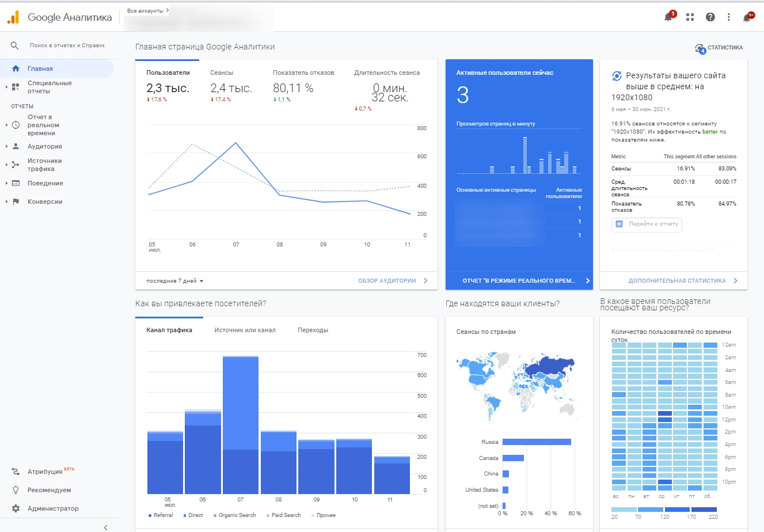Click the Администратор label in sidebar
The height and width of the screenshot is (532, 764).
point(53,508)
